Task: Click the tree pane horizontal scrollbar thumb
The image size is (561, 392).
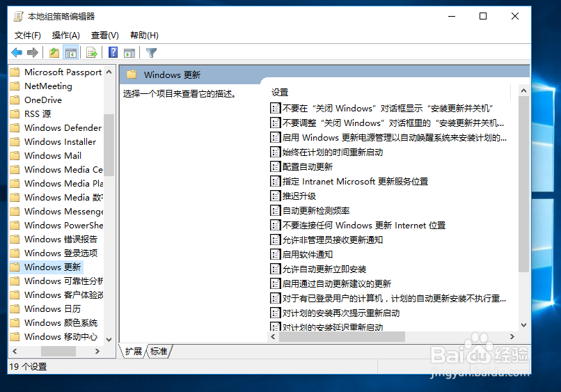Action: tap(58, 351)
